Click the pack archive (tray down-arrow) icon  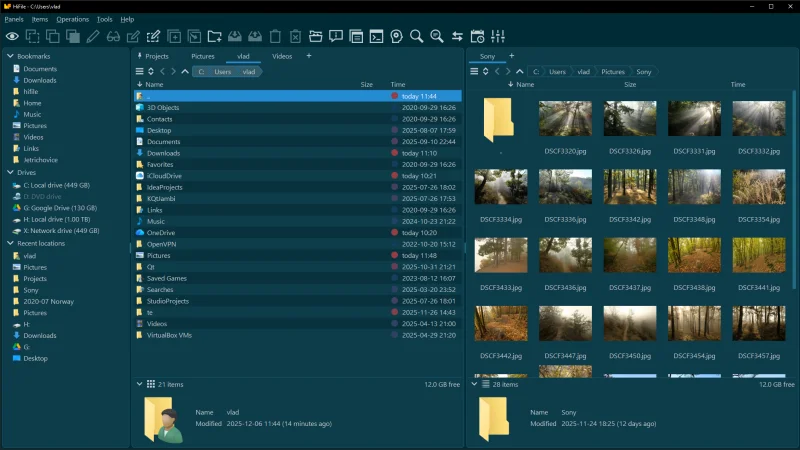235,36
